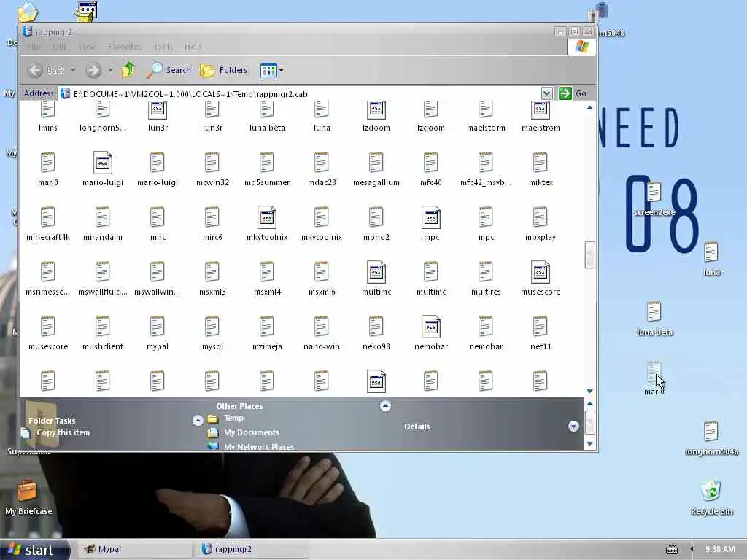The height and width of the screenshot is (560, 747).
Task: Open the Forward history dropdown arrow
Action: (x=110, y=70)
